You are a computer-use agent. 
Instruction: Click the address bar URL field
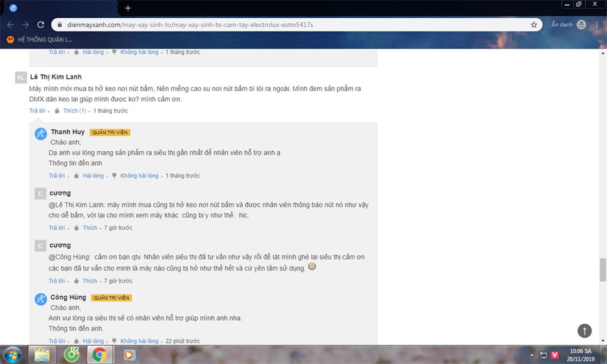click(x=294, y=25)
